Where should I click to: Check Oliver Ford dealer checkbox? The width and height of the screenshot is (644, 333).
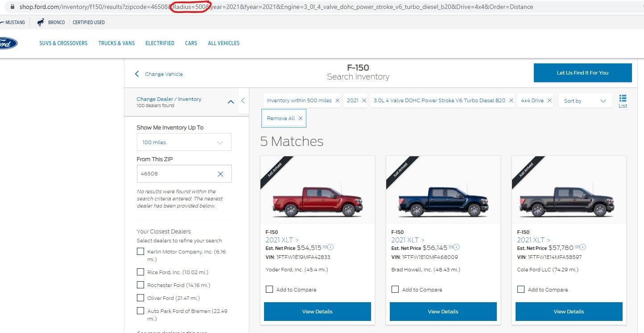[x=140, y=298]
